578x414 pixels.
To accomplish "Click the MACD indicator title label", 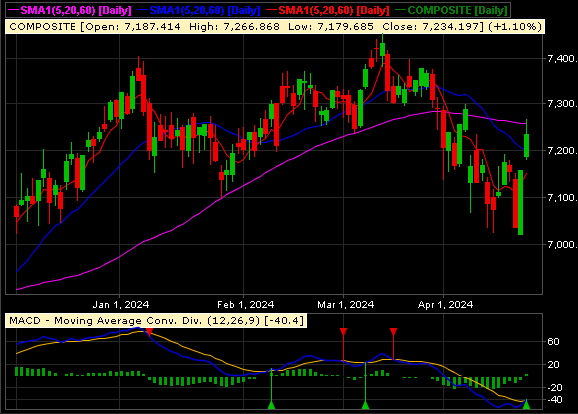I will pos(156,321).
